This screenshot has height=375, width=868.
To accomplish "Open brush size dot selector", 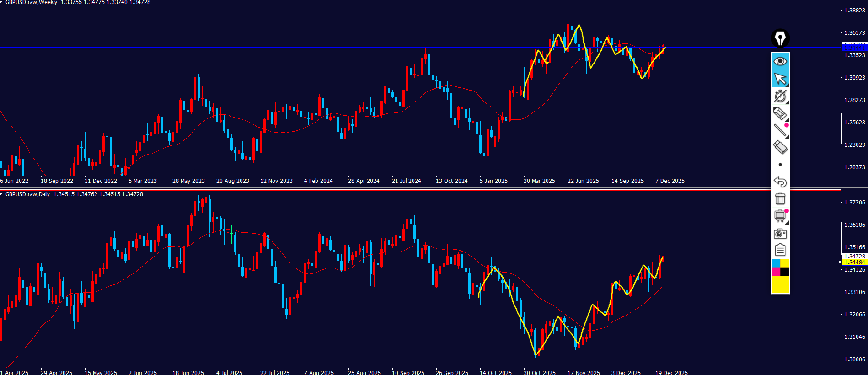I will coord(780,165).
